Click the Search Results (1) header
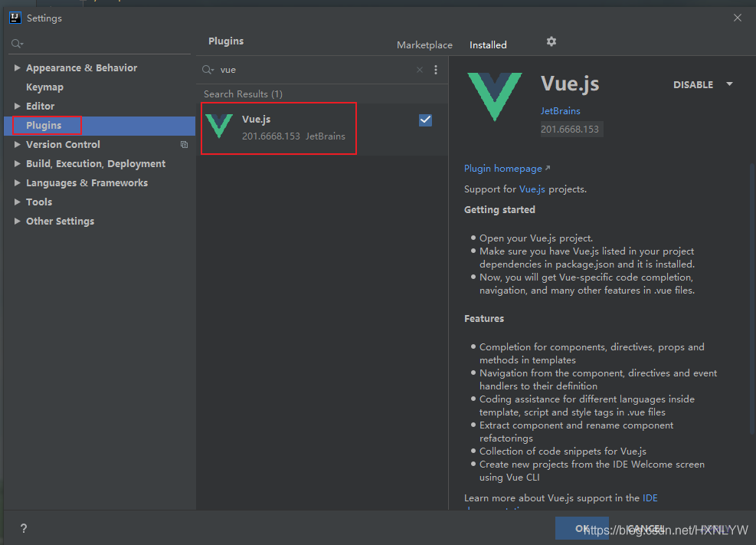This screenshot has width=756, height=545. click(243, 94)
